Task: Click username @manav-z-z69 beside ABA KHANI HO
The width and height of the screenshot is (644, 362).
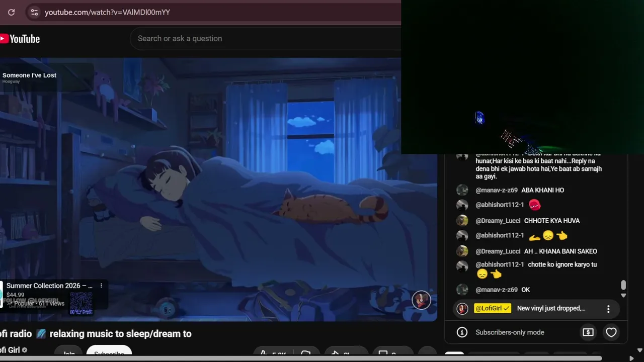Action: 497,190
